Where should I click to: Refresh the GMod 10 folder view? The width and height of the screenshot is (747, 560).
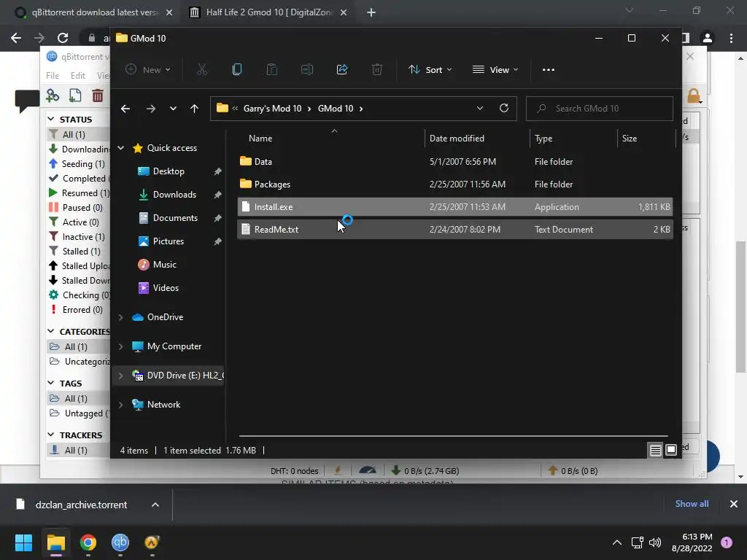tap(503, 108)
